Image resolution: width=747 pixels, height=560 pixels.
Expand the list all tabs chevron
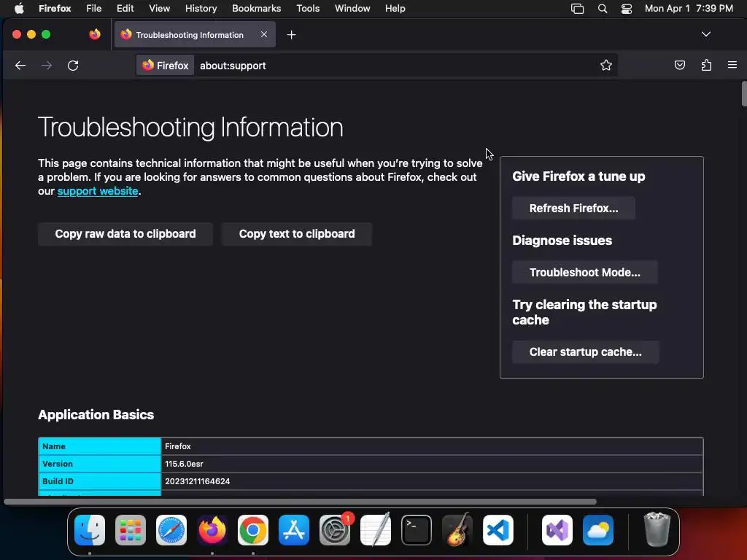point(706,34)
